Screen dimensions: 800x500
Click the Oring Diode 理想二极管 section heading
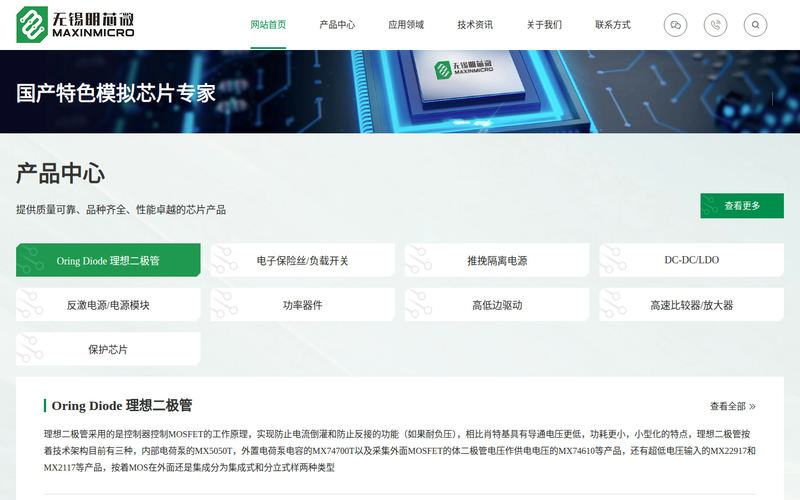[x=121, y=406]
